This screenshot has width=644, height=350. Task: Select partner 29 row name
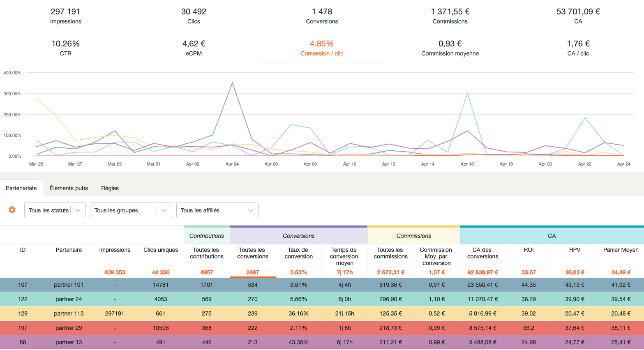pyautogui.click(x=69, y=328)
